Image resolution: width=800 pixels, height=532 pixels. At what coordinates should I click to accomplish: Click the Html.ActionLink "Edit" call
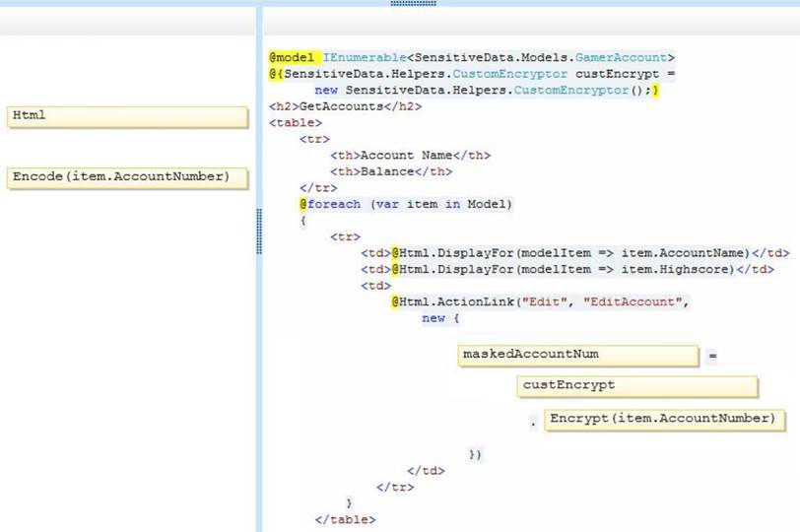(x=483, y=301)
